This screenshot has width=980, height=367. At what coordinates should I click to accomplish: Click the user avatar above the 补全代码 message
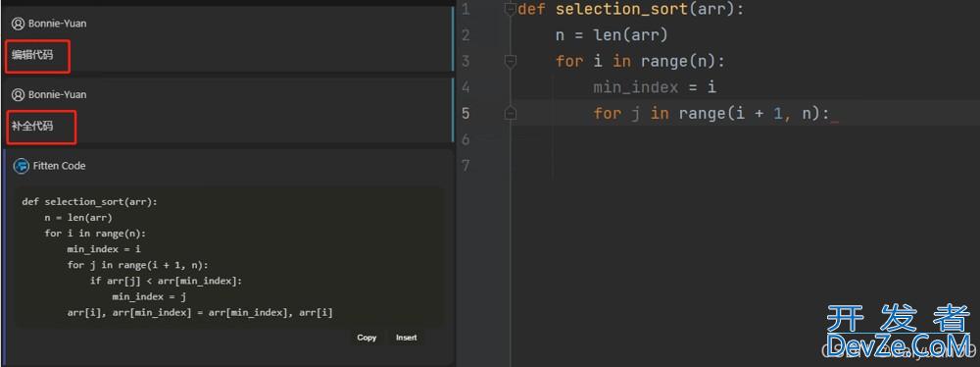(18, 94)
